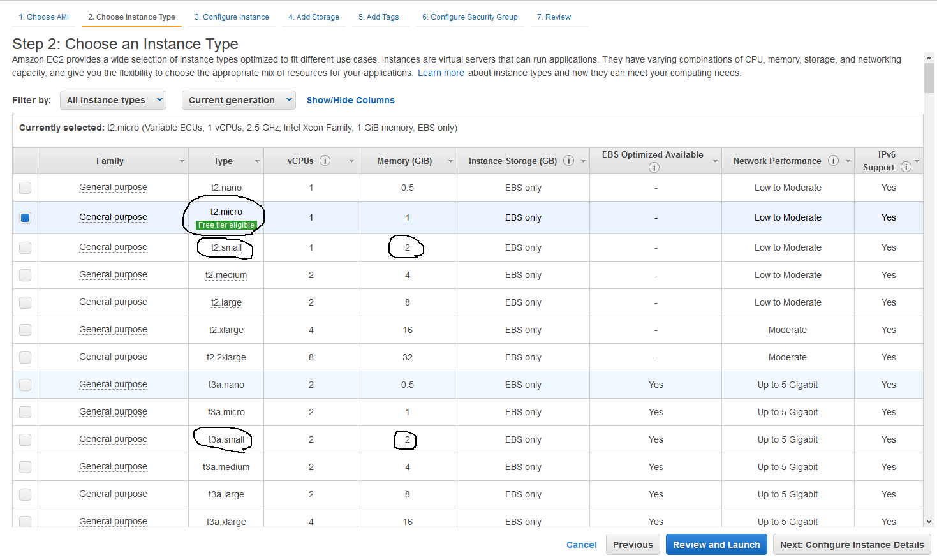
Task: Select the t3a.micro instance checkbox
Action: (25, 412)
